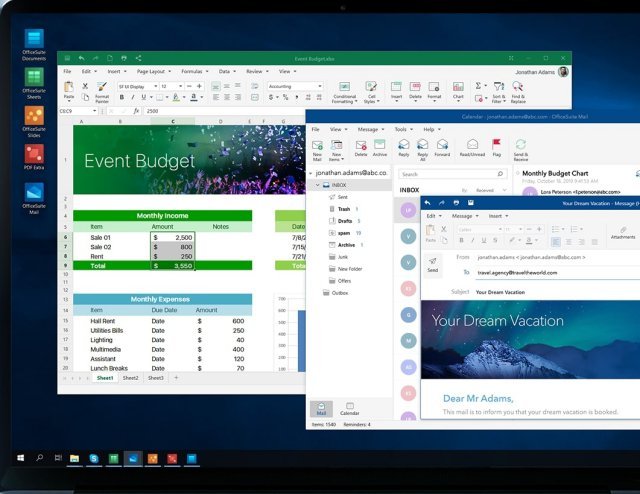The image size is (640, 494).
Task: Open OfficeSuite Documents desktop shortcut
Action: 34,44
